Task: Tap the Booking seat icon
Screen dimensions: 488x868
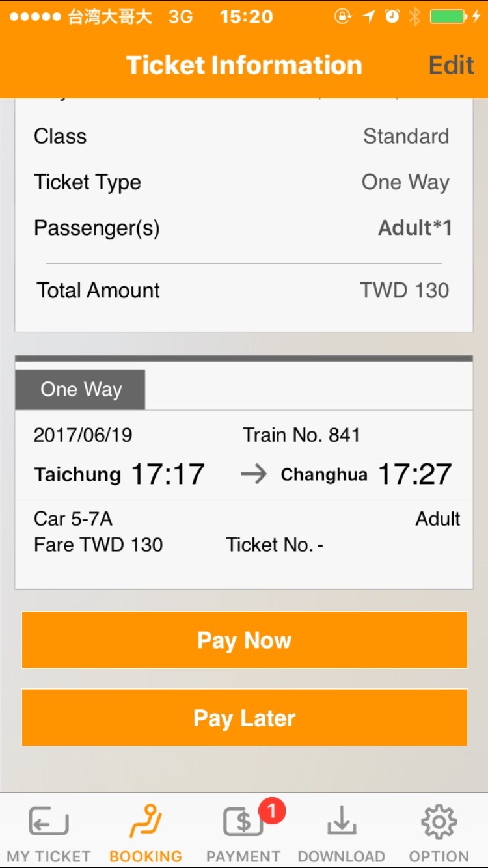Action: tap(145, 822)
